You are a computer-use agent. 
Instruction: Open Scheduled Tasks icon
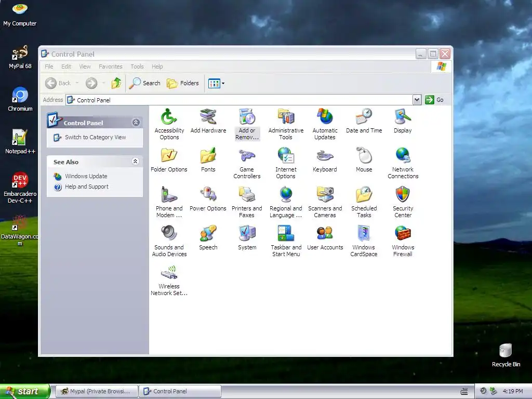click(364, 202)
